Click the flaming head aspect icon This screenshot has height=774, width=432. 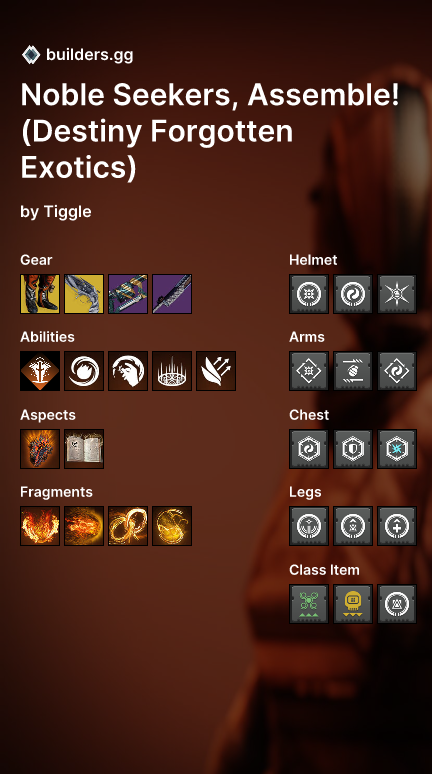40,449
